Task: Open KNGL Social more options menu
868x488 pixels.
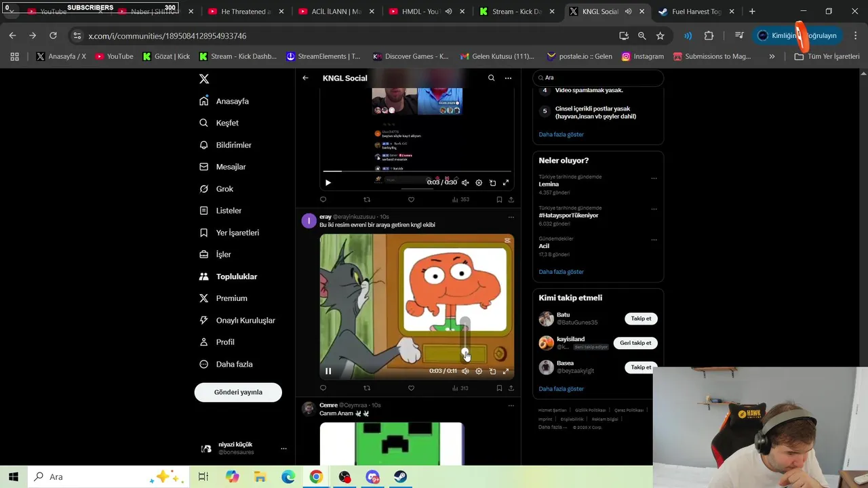Action: [x=508, y=78]
